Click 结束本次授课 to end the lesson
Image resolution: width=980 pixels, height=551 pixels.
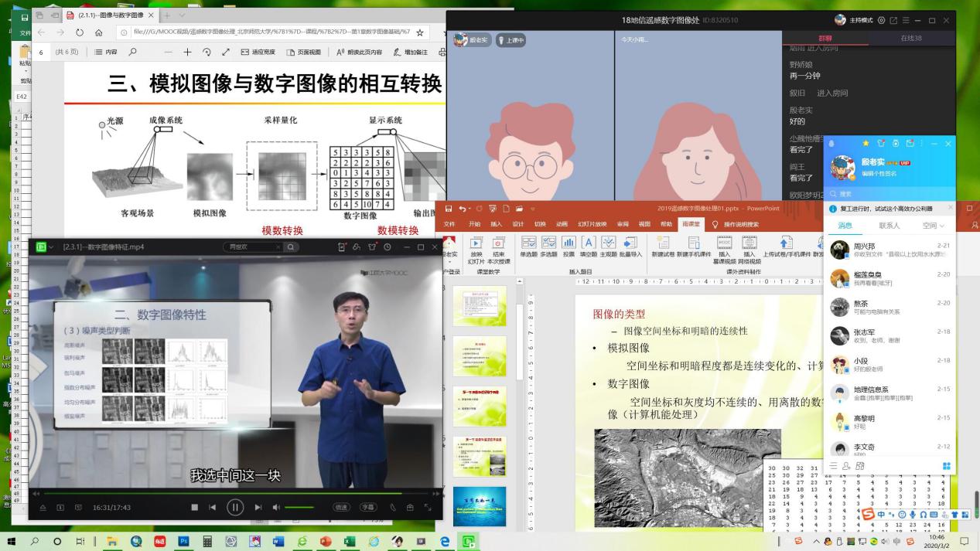[499, 247]
